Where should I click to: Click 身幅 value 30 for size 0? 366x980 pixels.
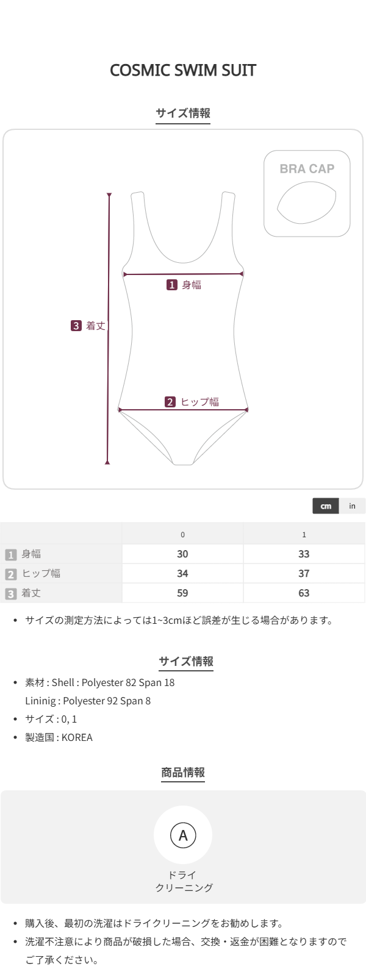[x=182, y=554]
